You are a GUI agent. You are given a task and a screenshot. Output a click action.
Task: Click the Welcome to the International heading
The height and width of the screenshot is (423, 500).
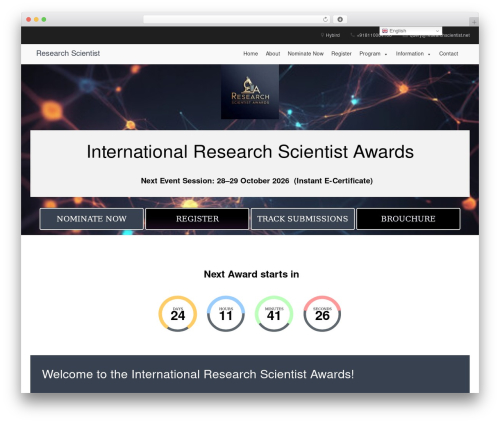point(198,374)
